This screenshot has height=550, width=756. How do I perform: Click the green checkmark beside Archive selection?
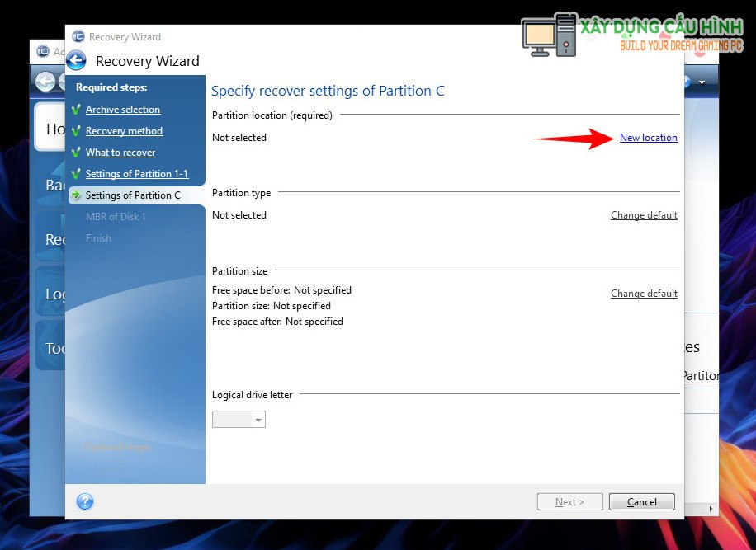pyautogui.click(x=77, y=110)
